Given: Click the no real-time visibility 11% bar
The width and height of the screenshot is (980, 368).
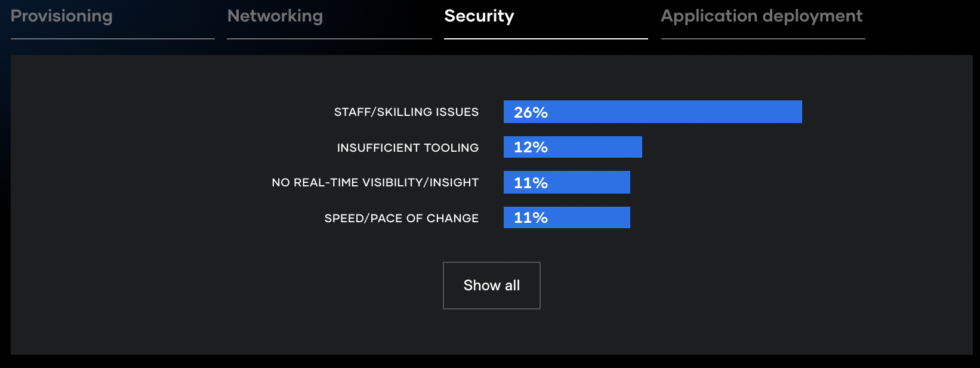Looking at the screenshot, I should tap(567, 182).
